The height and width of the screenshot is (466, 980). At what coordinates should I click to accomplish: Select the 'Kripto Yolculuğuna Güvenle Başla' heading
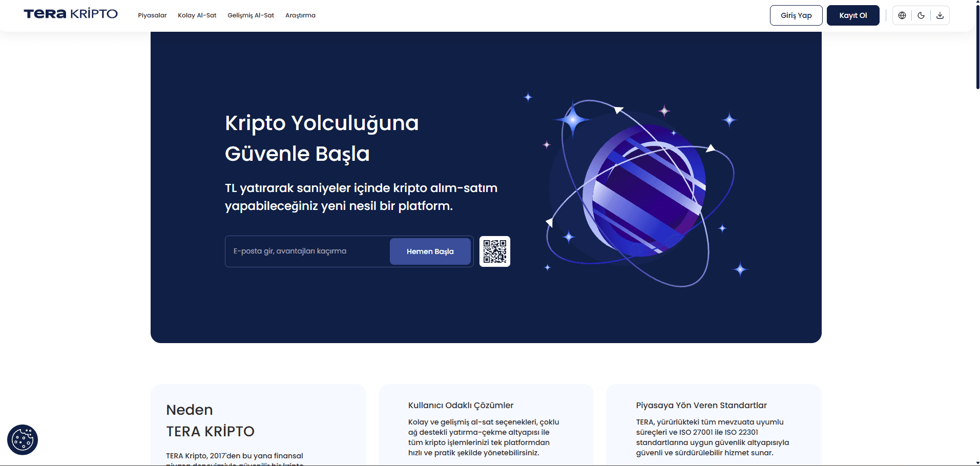(322, 138)
